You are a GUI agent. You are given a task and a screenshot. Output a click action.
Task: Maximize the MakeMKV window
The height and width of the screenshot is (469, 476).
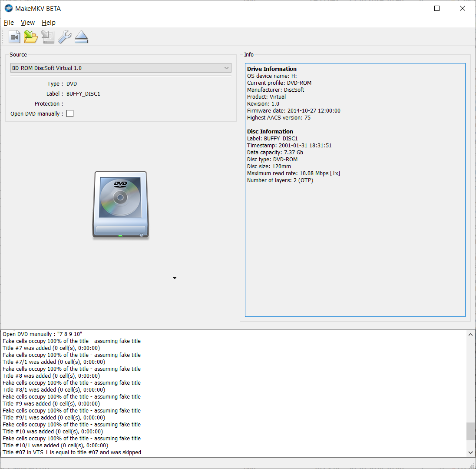click(x=437, y=8)
